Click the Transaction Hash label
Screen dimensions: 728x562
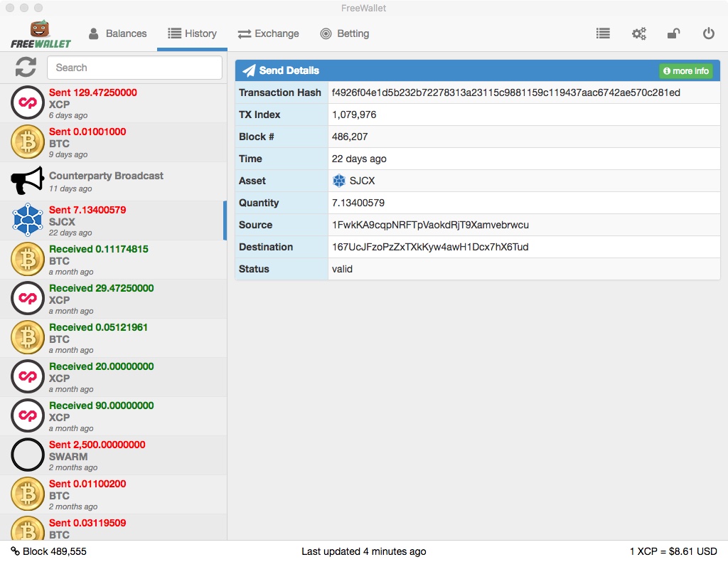coord(280,92)
